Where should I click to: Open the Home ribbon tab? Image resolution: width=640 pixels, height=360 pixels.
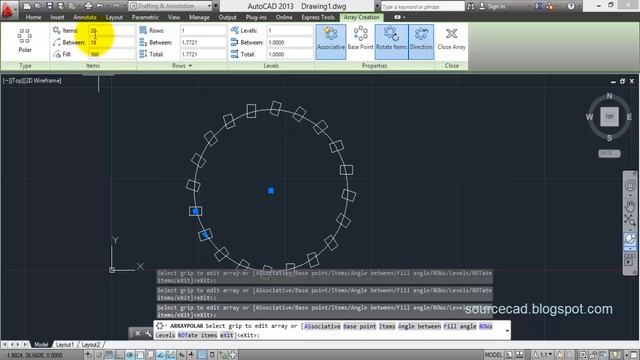(x=33, y=17)
